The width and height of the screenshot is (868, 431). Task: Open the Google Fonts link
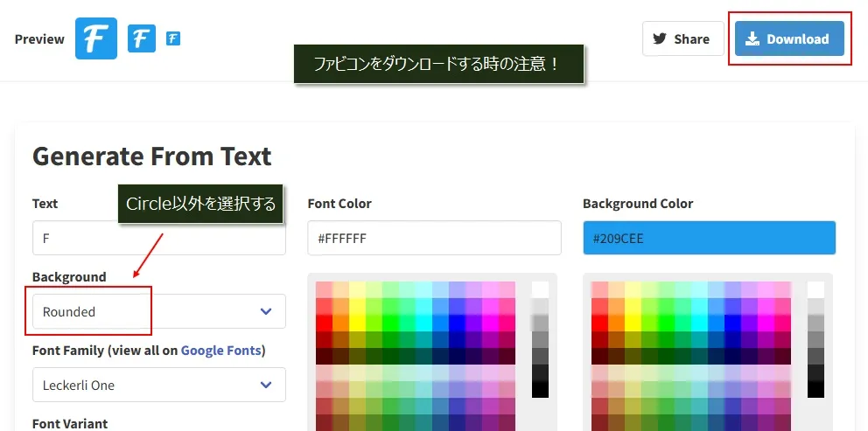[220, 351]
